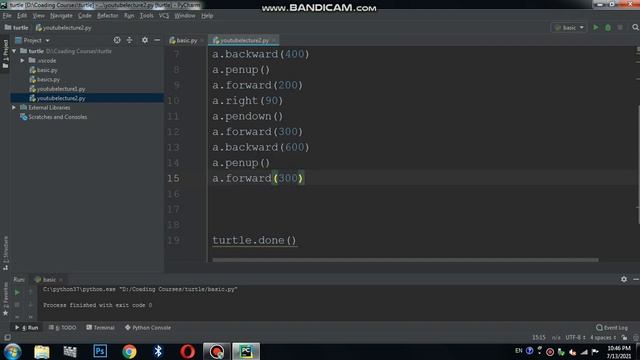The height and width of the screenshot is (360, 640).
Task: Open the Tools menu
Action: (147, 16)
